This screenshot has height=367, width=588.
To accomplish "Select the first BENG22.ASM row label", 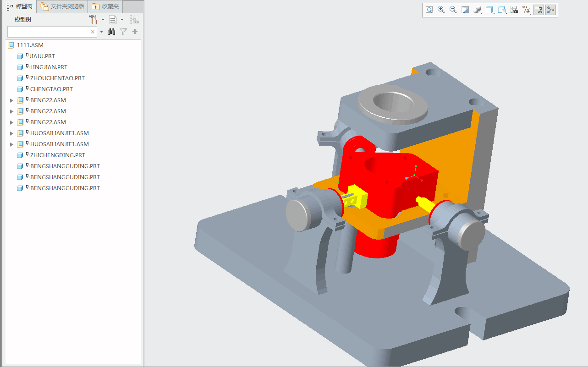I will [x=48, y=100].
